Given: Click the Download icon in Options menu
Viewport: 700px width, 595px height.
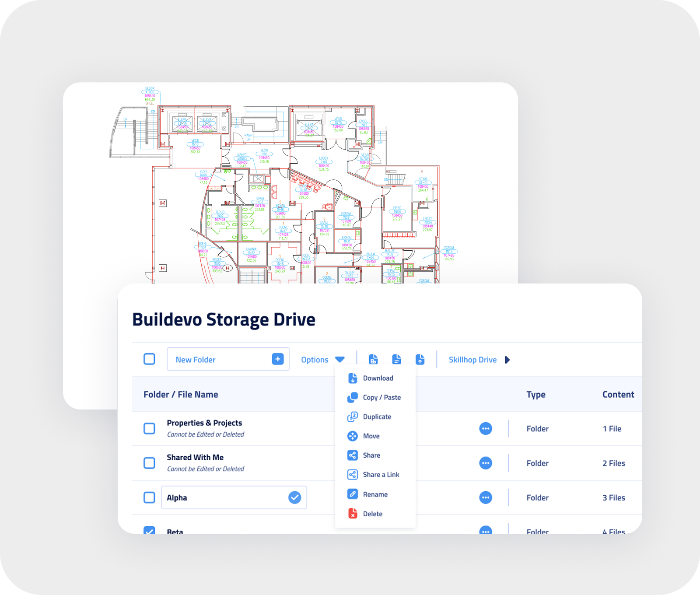Looking at the screenshot, I should click(x=353, y=378).
